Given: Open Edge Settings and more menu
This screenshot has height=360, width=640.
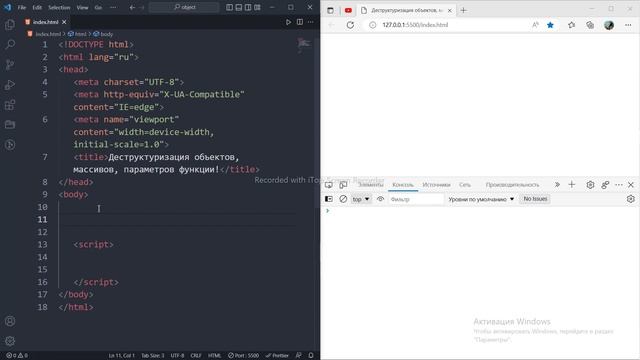Looking at the screenshot, I should (x=628, y=25).
